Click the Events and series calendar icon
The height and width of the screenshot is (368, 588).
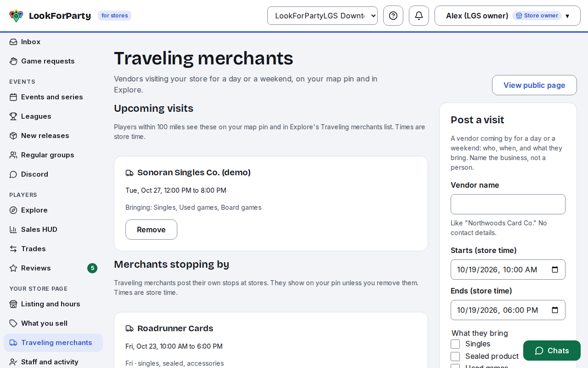[13, 97]
